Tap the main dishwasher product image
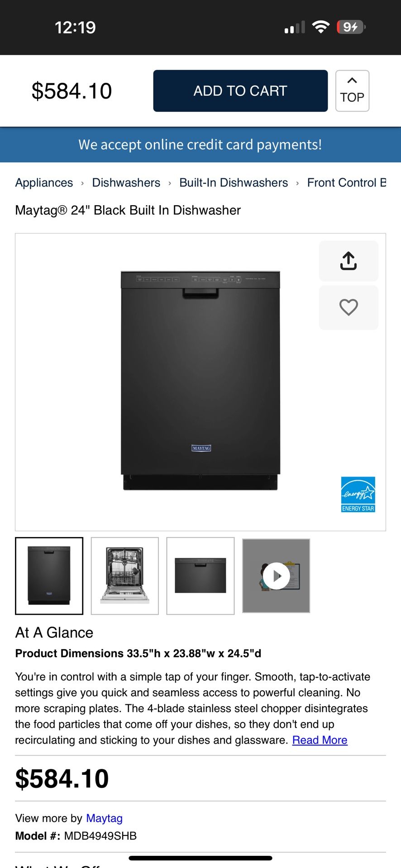Viewport: 401px width, 868px height. tap(200, 381)
